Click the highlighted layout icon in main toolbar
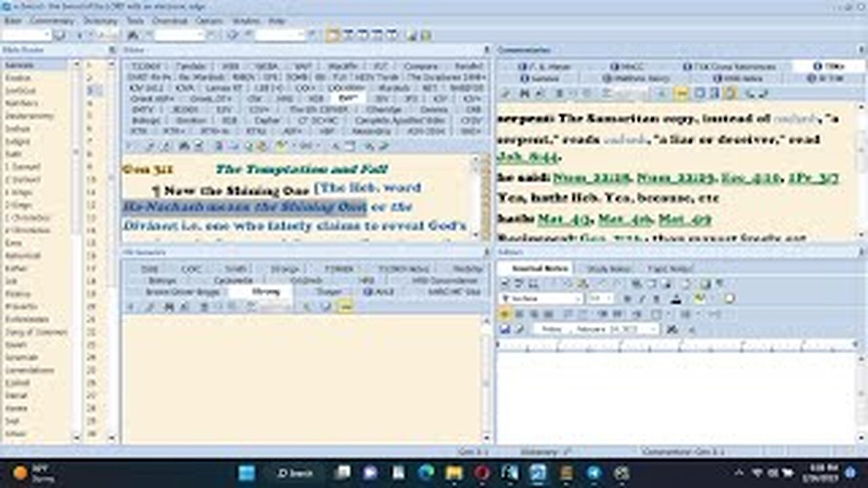This screenshot has height=488, width=868. (x=333, y=35)
